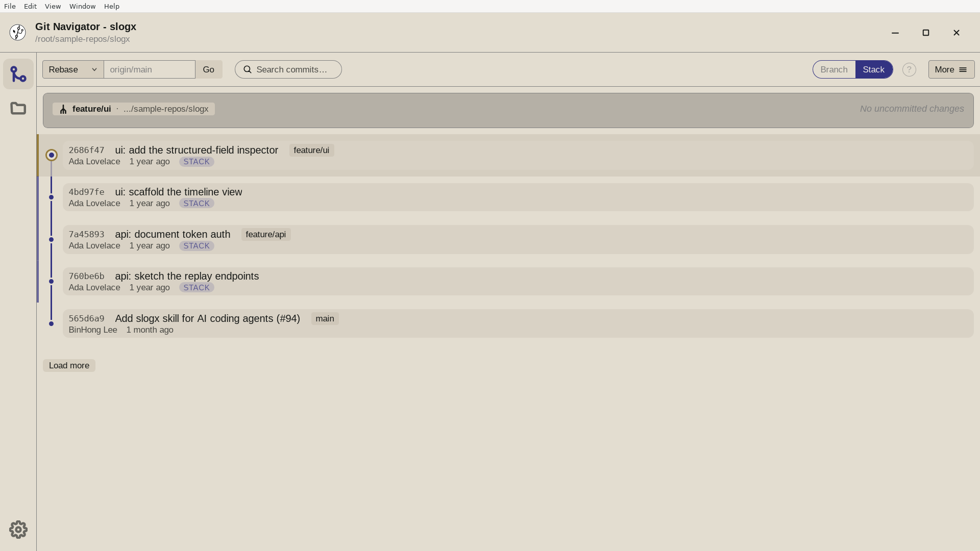Select commit 'Add slogx skill for AI coding agents'
980x551 pixels.
[x=518, y=323]
